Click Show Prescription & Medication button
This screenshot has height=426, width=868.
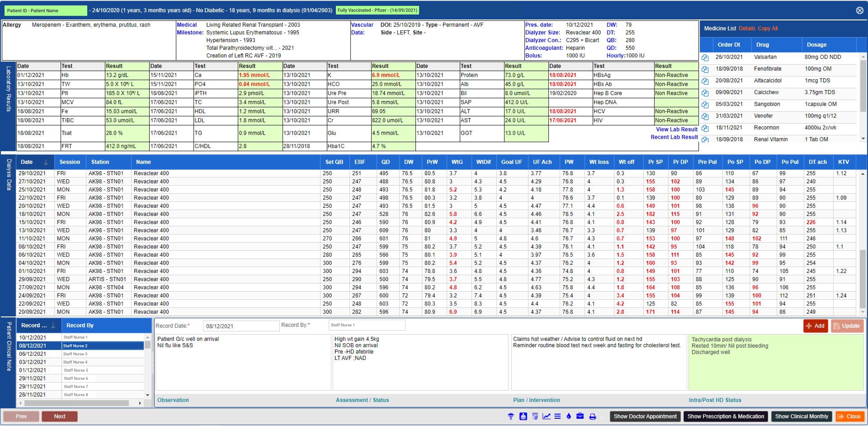(x=725, y=416)
